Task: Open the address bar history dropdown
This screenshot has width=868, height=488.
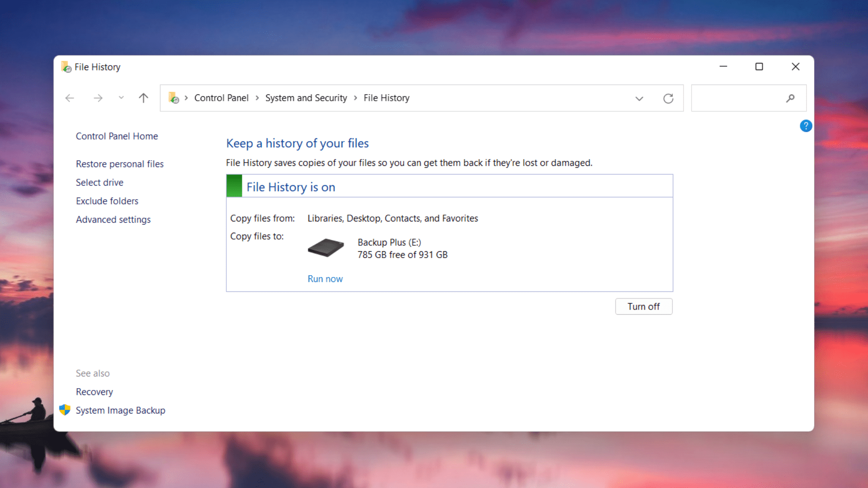Action: coord(639,99)
